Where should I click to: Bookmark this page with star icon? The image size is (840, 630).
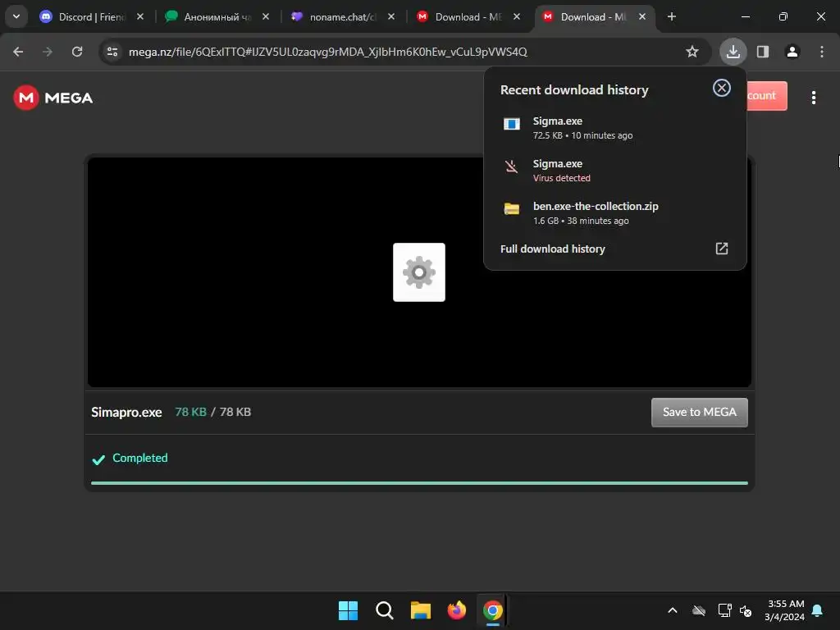tap(692, 52)
